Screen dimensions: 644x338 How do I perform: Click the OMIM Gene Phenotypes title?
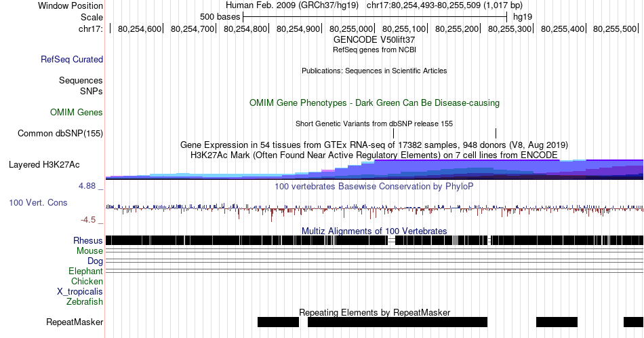(x=374, y=102)
